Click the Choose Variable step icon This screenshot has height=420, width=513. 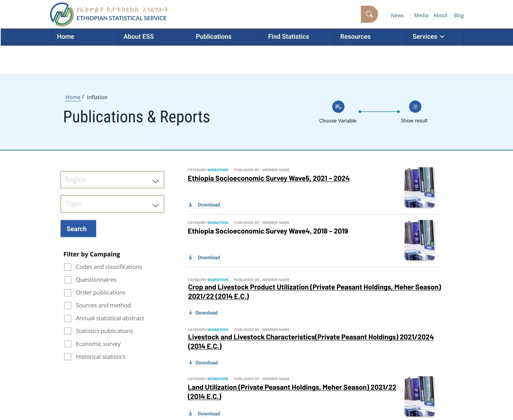(338, 107)
